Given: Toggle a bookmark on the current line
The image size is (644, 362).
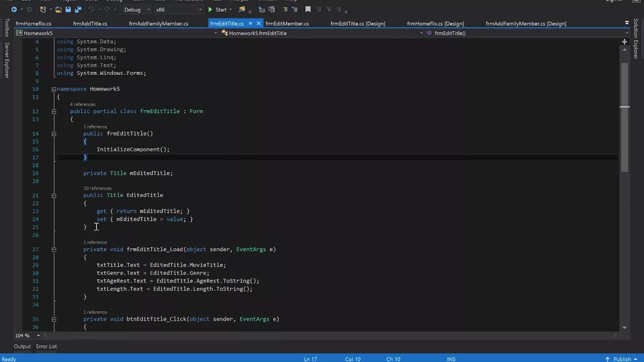Looking at the screenshot, I should 308,10.
